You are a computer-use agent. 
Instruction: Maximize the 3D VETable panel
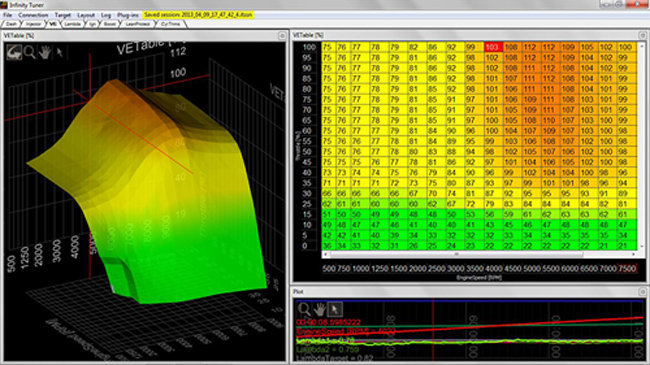coord(282,36)
